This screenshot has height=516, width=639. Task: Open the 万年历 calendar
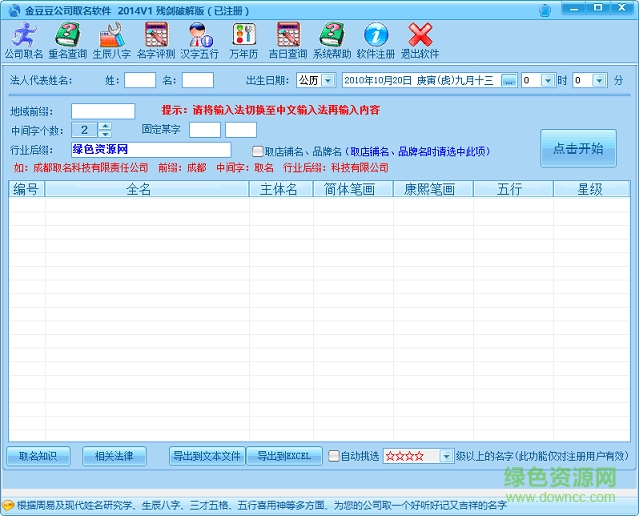pos(243,40)
